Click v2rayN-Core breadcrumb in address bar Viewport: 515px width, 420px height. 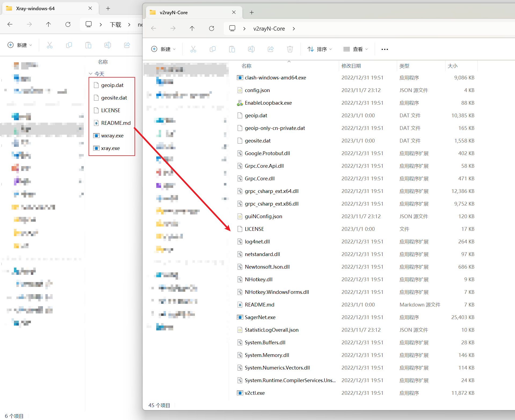269,28
